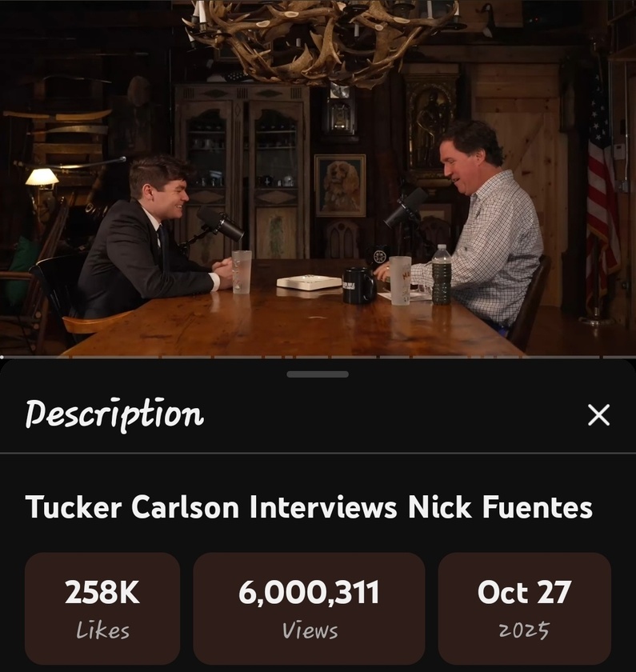Tap the grey drag handle above Description
This screenshot has width=636, height=672.
pos(318,374)
